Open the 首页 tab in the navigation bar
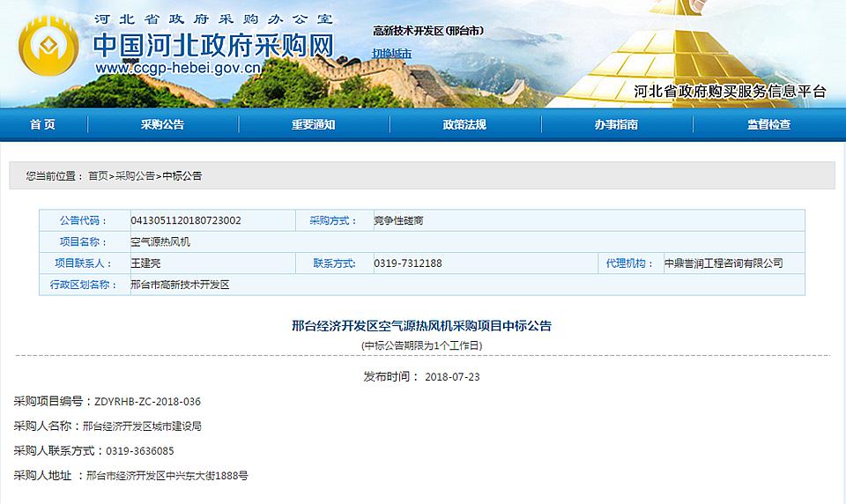 coord(42,125)
